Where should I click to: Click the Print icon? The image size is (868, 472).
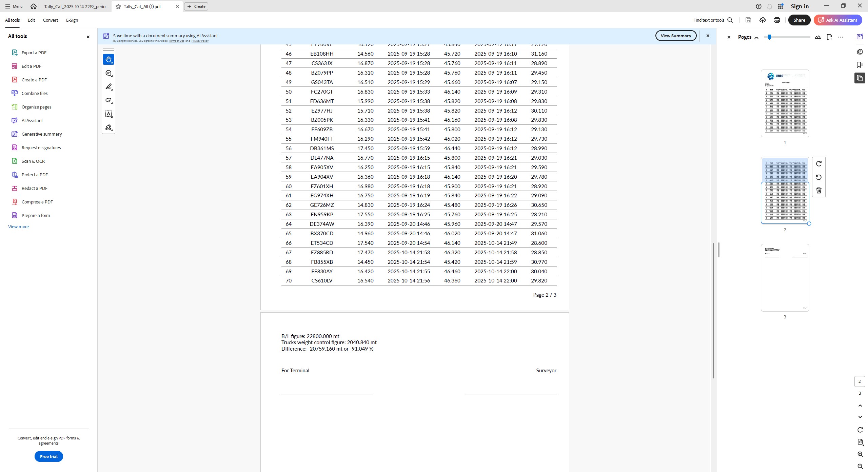click(x=777, y=20)
